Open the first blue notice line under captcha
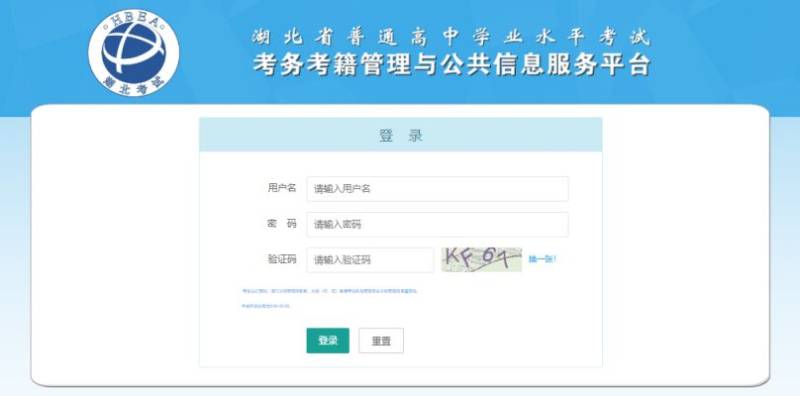Screen dimensions: 800x396 pos(330,291)
